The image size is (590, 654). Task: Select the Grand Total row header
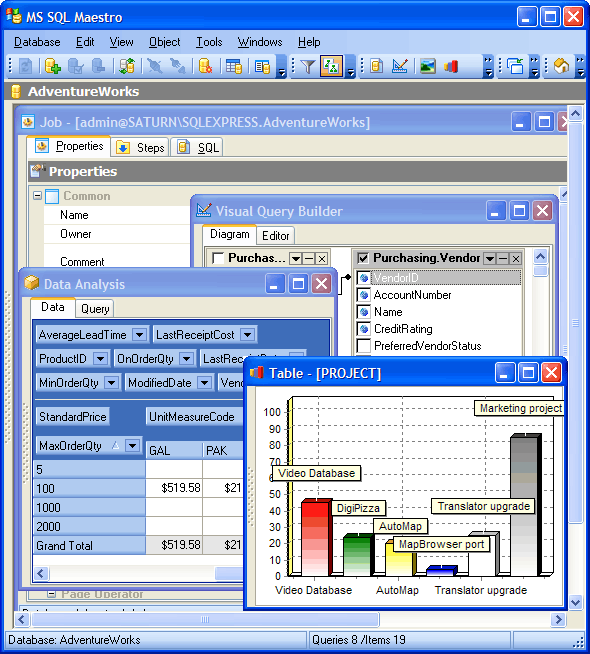pyautogui.click(x=89, y=545)
